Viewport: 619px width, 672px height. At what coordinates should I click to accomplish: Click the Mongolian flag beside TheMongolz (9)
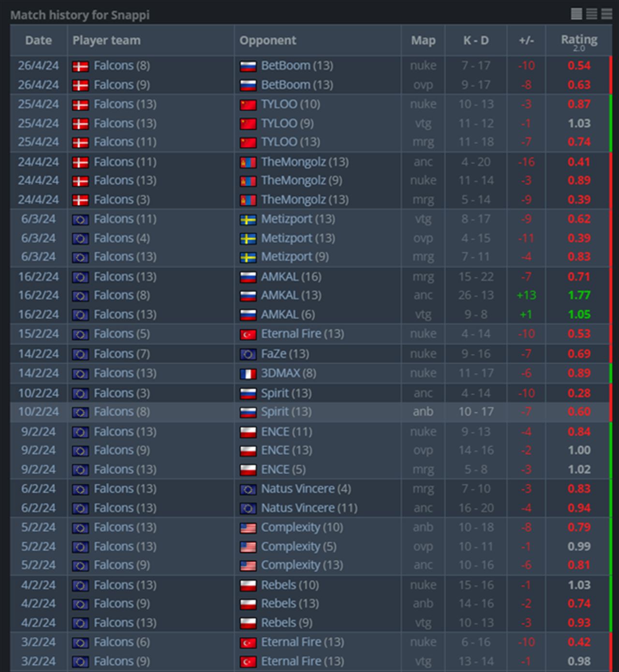248,181
